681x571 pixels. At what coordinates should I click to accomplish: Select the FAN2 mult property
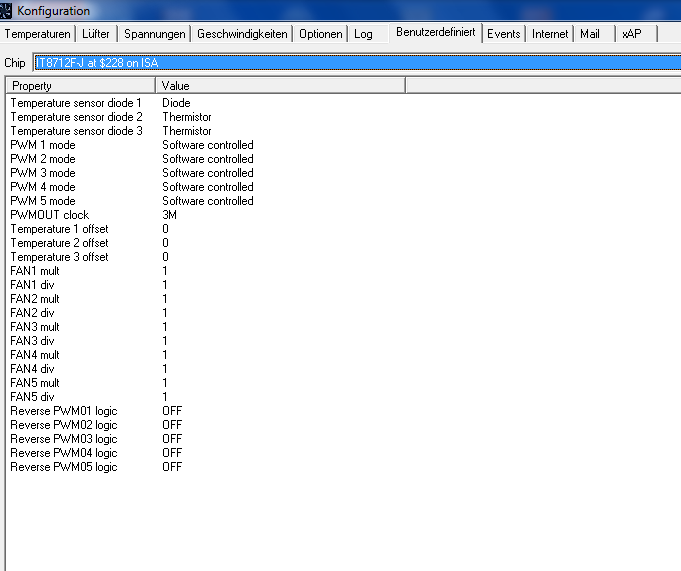35,299
